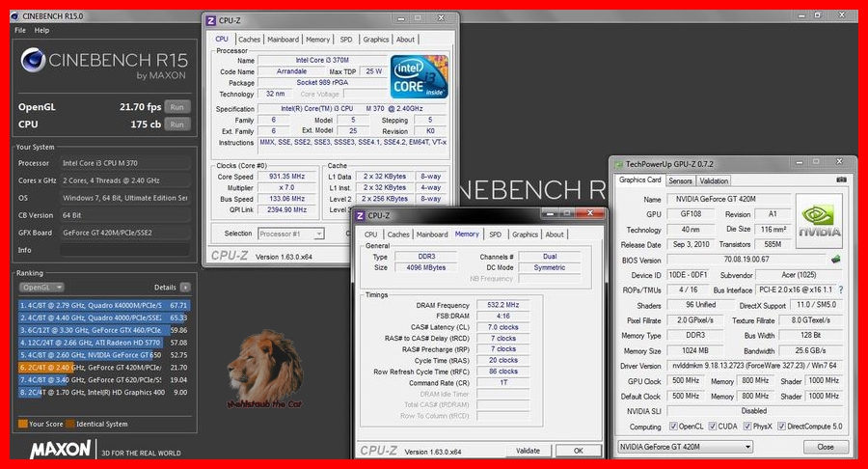This screenshot has width=868, height=469.
Task: Click the GPU-Z title bar icon
Action: (x=618, y=164)
